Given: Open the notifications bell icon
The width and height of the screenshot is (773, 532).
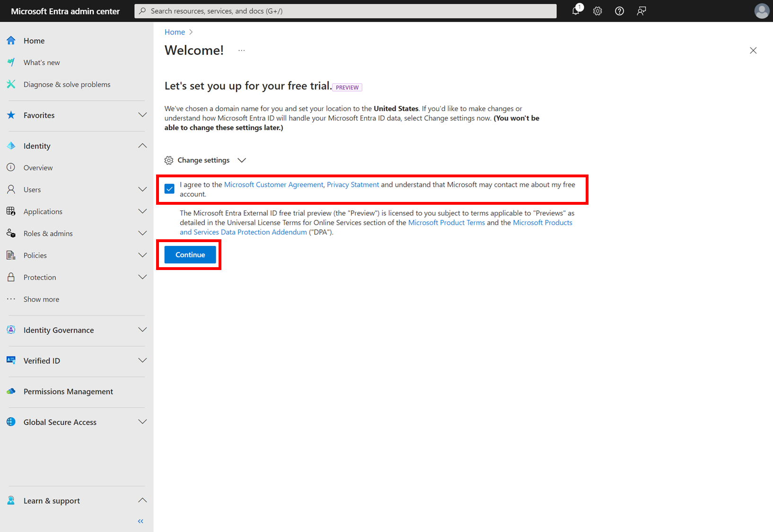Looking at the screenshot, I should click(x=576, y=11).
